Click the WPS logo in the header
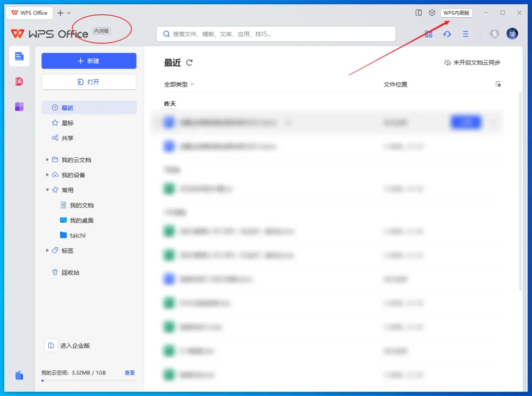Viewport: 532px width, 396px height. click(x=49, y=33)
